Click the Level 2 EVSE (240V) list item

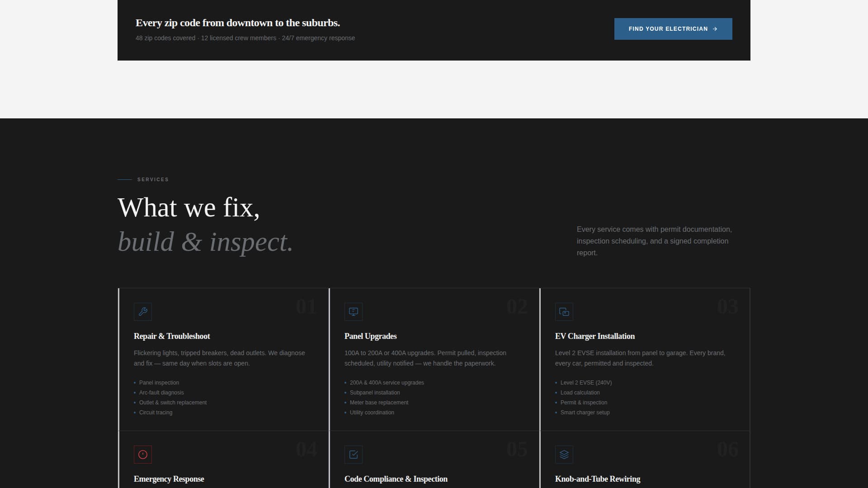(x=585, y=383)
